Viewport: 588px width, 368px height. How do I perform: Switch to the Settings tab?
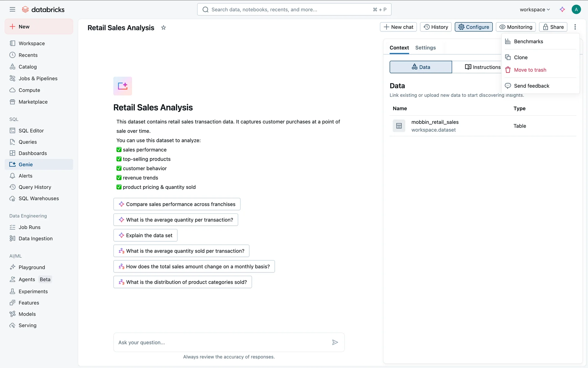(425, 48)
